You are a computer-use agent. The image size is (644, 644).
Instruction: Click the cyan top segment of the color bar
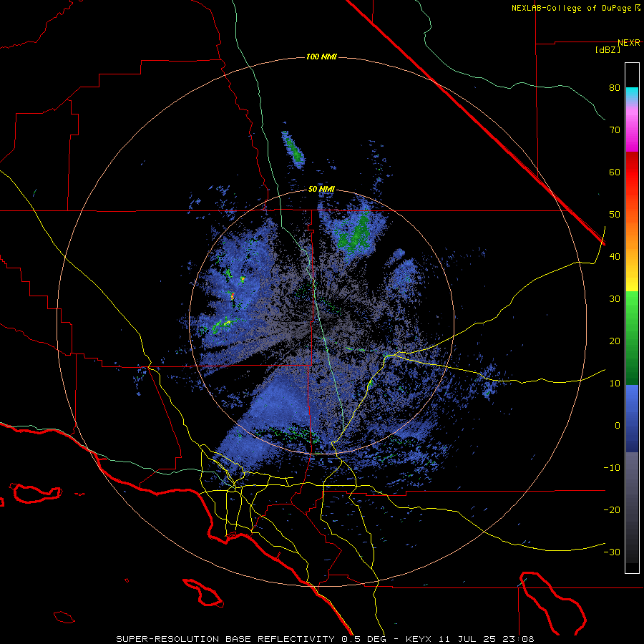tap(632, 93)
